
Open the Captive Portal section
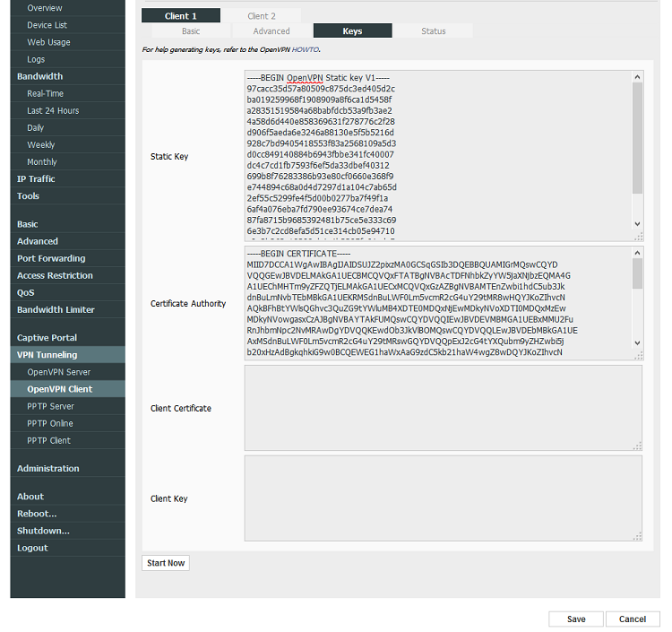(x=47, y=338)
